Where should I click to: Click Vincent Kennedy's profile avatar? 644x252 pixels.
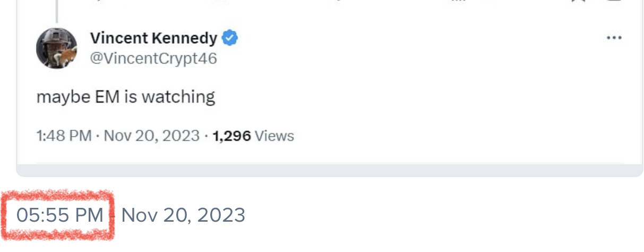pos(57,48)
